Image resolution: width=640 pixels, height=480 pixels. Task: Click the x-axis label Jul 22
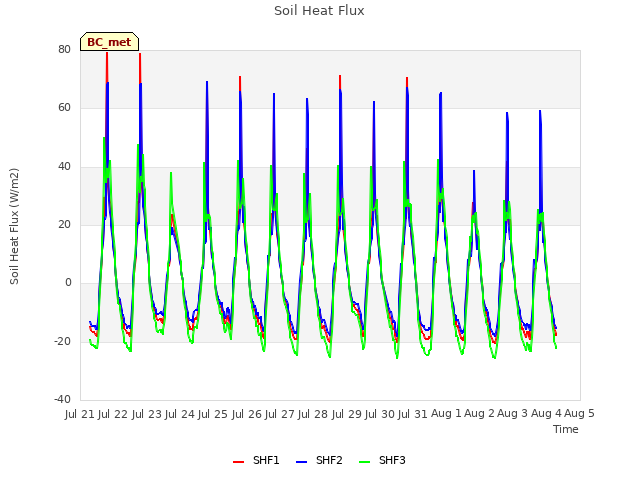pyautogui.click(x=113, y=414)
